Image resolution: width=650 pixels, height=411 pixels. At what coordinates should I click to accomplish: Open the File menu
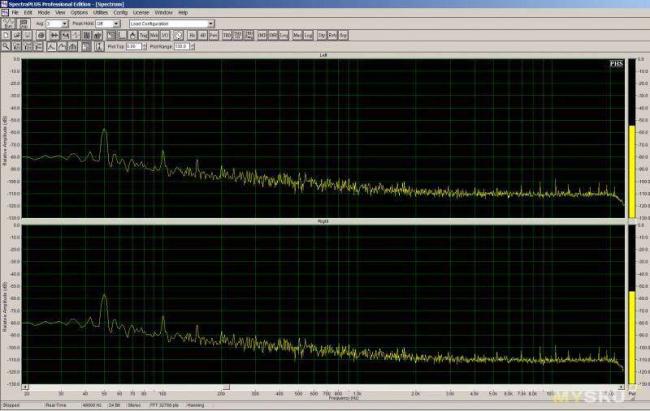15,12
